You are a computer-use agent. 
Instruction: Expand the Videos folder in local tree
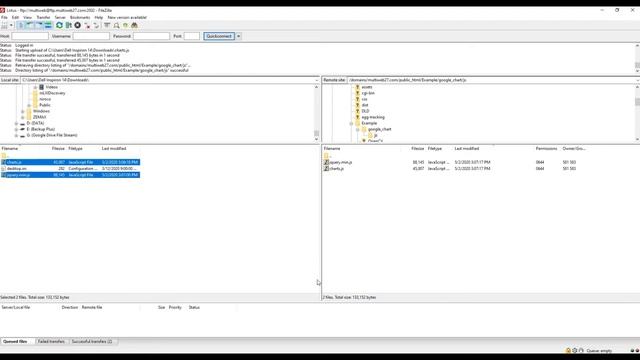[35, 87]
